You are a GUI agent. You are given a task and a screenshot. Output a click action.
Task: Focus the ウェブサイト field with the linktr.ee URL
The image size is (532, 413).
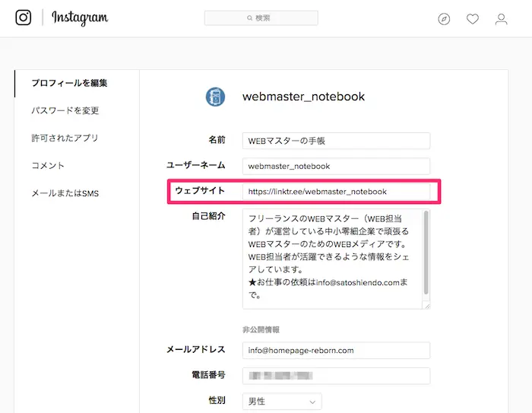click(336, 192)
